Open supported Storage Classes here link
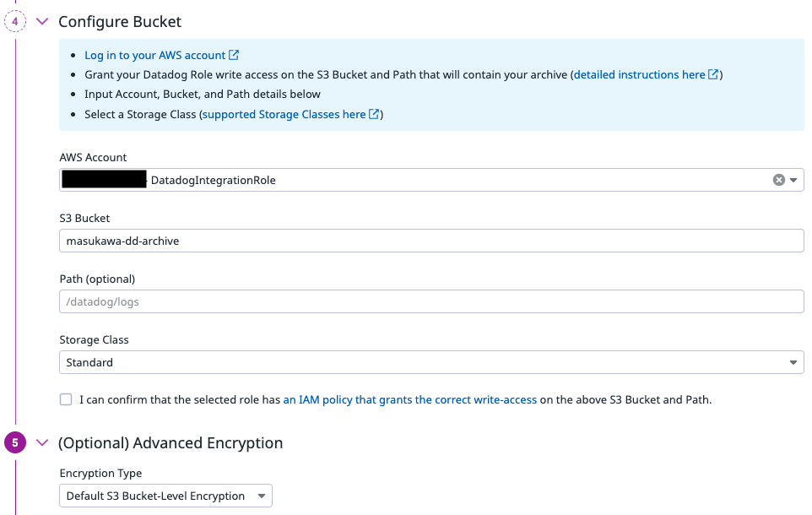 coord(284,115)
